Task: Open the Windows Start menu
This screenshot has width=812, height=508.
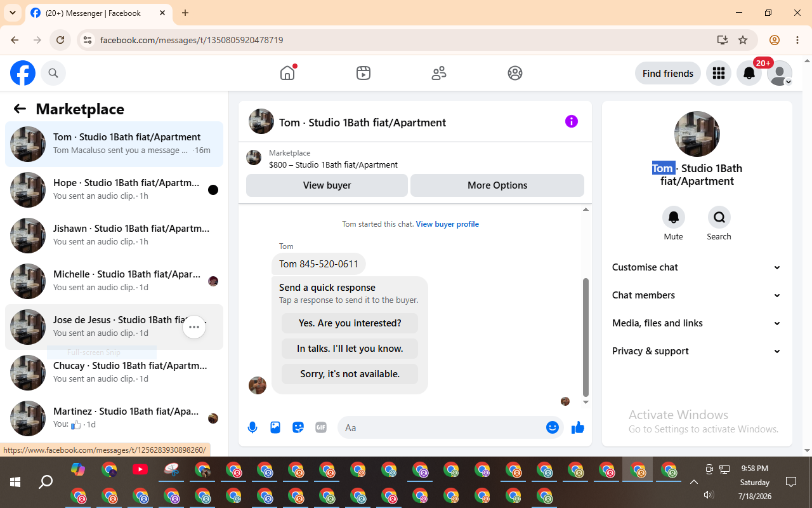Action: coord(15,482)
